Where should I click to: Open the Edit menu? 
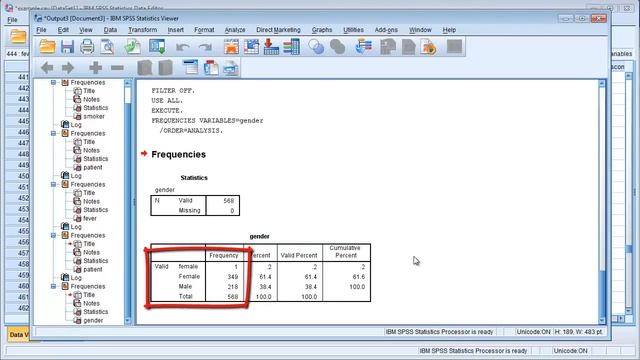point(63,30)
